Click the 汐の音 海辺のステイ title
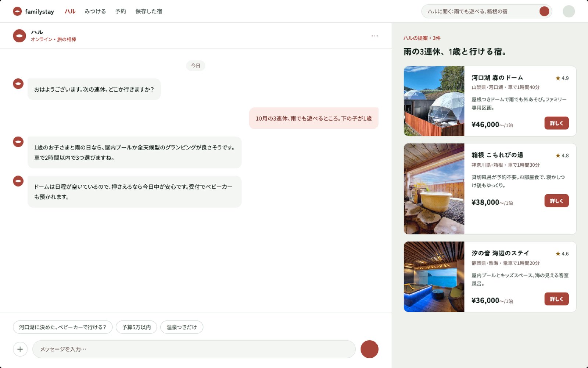The image size is (588, 368). [501, 253]
